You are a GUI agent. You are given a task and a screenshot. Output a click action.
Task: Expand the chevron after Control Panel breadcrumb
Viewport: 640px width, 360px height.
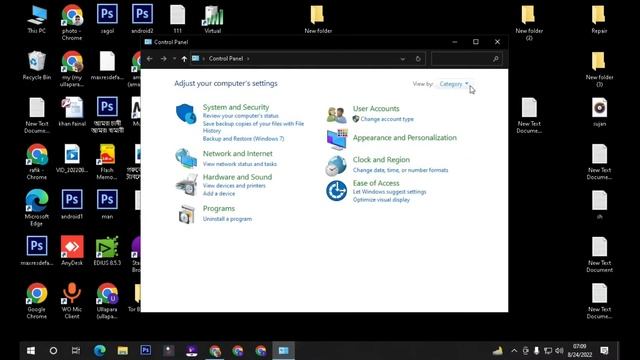[x=248, y=59]
